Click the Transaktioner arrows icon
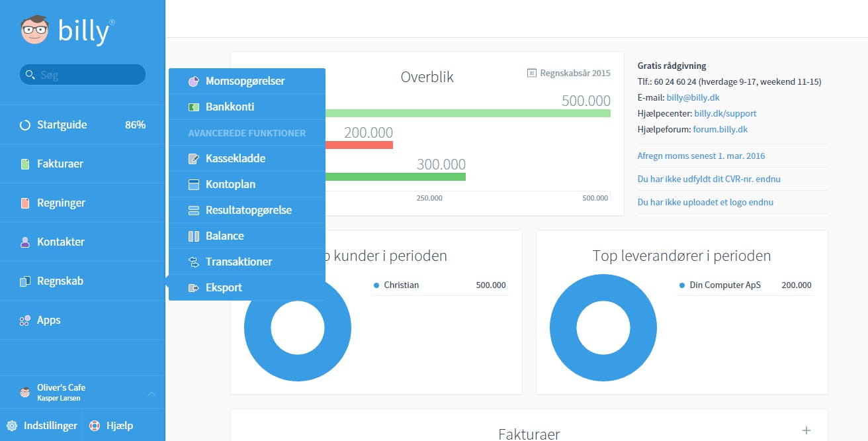 tap(194, 262)
